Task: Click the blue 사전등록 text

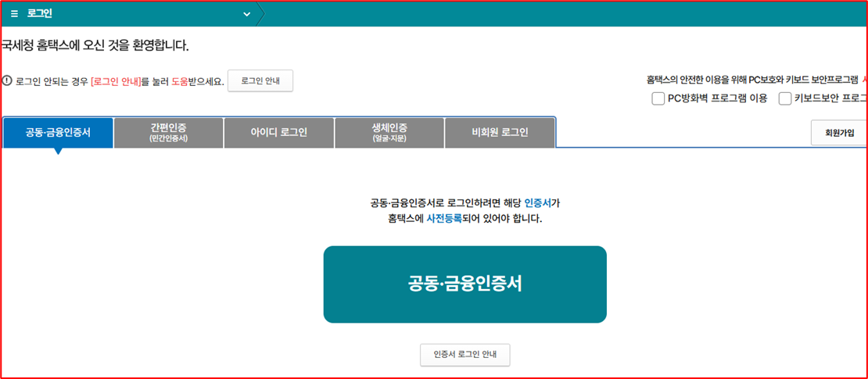Action: (x=444, y=219)
